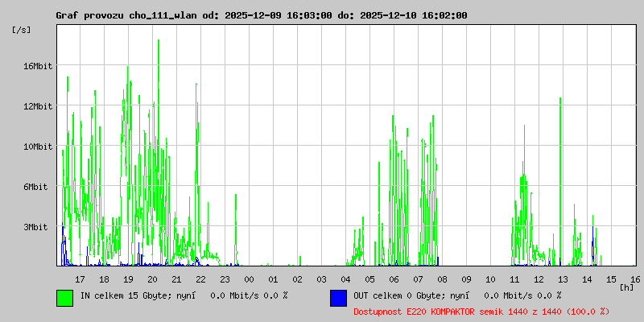Image resolution: width=644 pixels, height=322 pixels.
Task: Click the isolated green spike after hour 23
Action: (x=236, y=230)
